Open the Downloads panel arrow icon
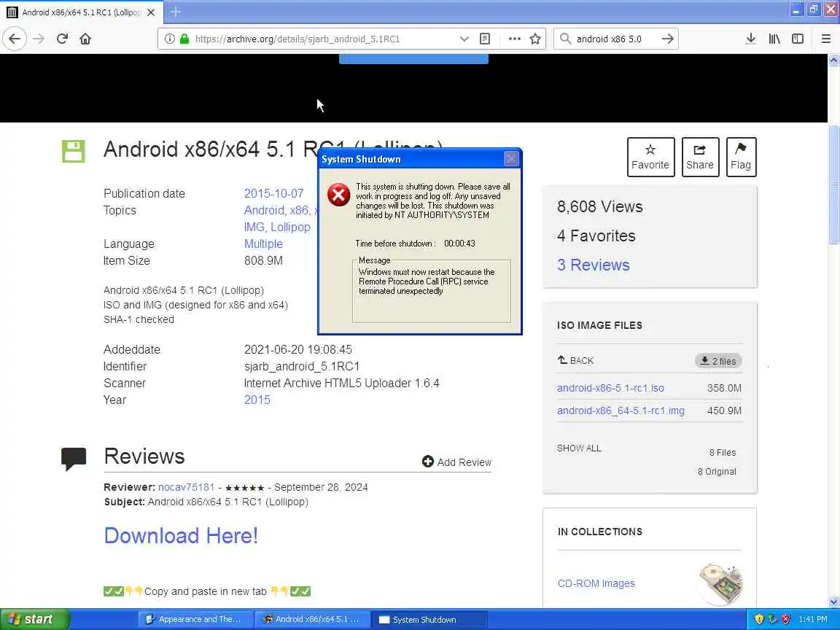 pyautogui.click(x=750, y=39)
